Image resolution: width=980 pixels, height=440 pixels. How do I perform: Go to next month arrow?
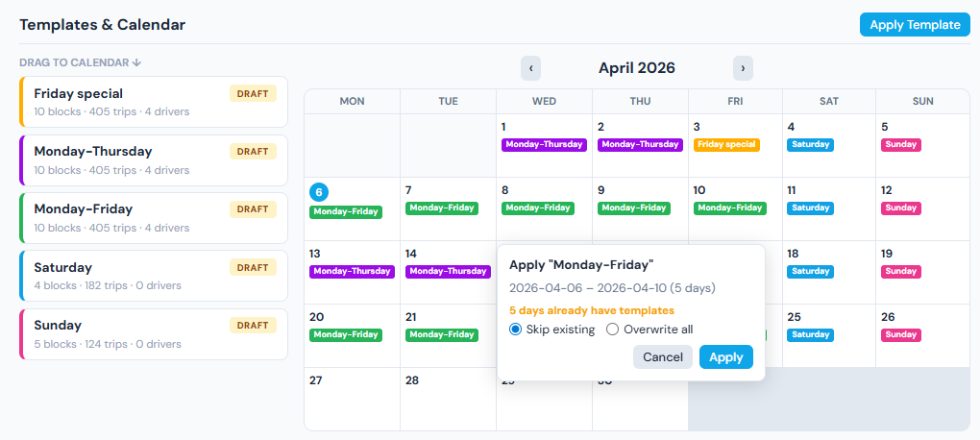coord(743,68)
